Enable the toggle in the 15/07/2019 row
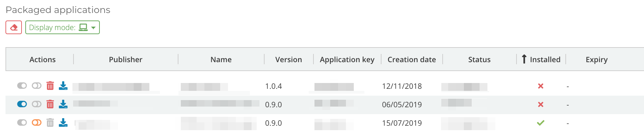The height and width of the screenshot is (138, 644). (22, 122)
